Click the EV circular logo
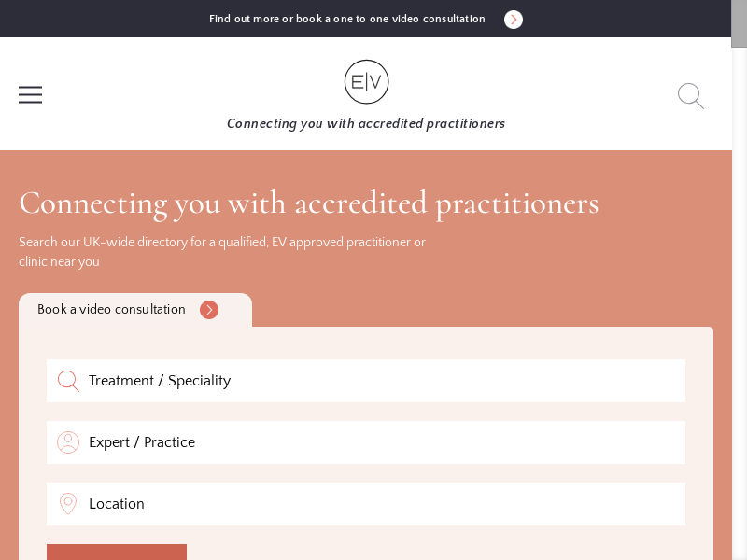 (366, 82)
